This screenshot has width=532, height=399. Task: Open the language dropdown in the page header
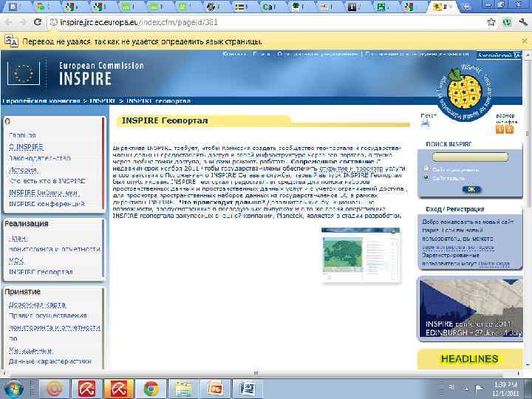click(498, 55)
